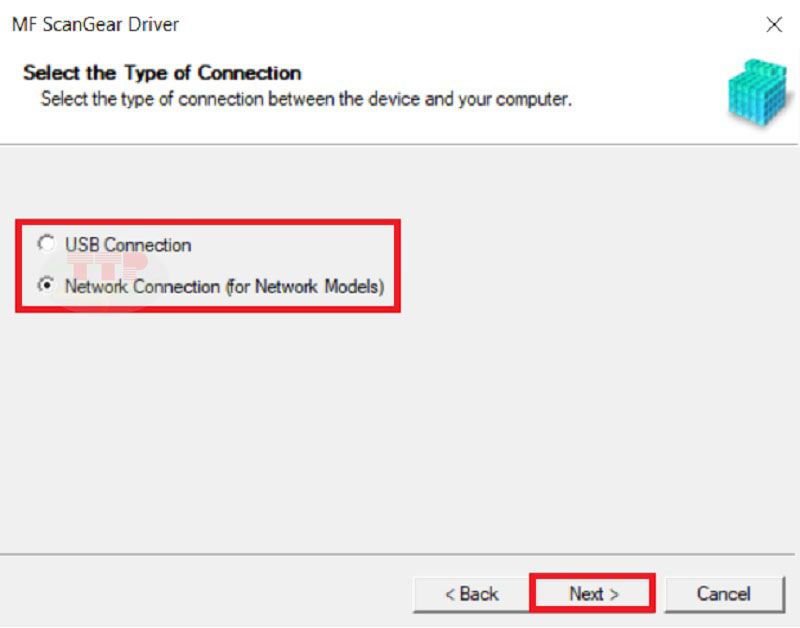Cancel the ScanGear driver setup
The height and width of the screenshot is (628, 800).
point(724,594)
